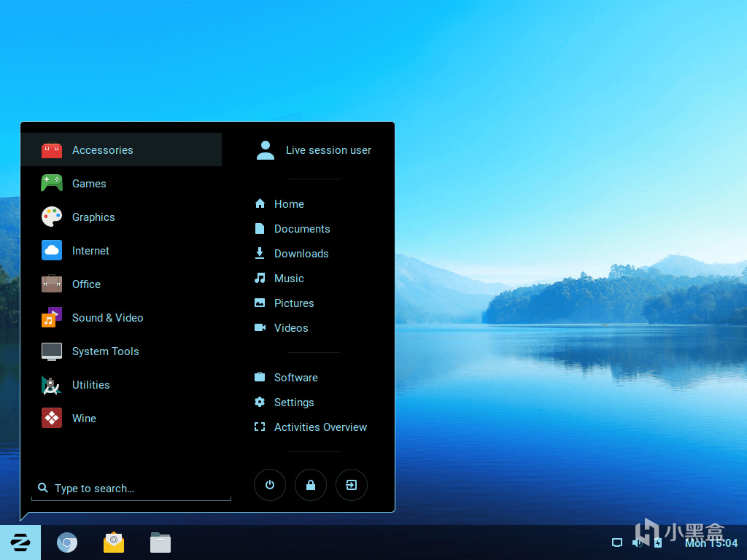Focus the Type to search field
This screenshot has width=747, height=560.
click(131, 488)
